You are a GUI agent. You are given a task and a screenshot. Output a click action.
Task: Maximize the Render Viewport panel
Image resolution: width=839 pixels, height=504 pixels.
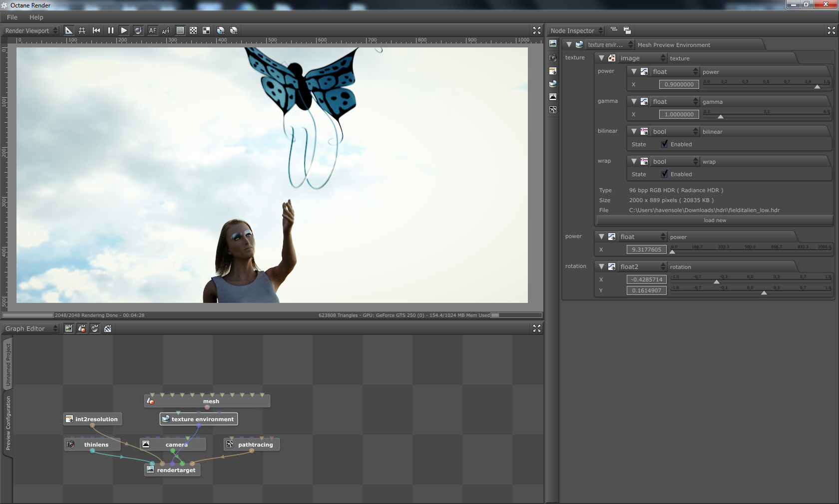[537, 30]
